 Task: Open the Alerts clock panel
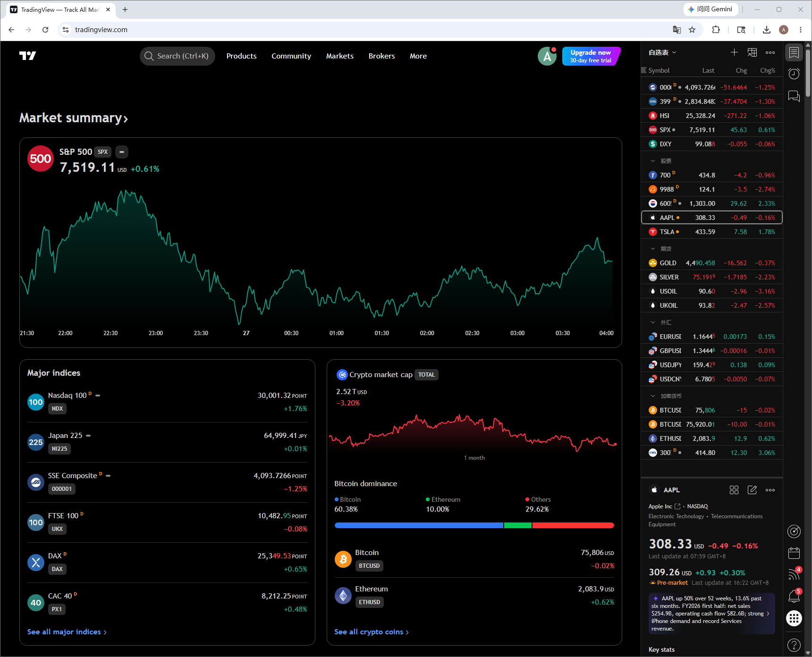(x=794, y=74)
